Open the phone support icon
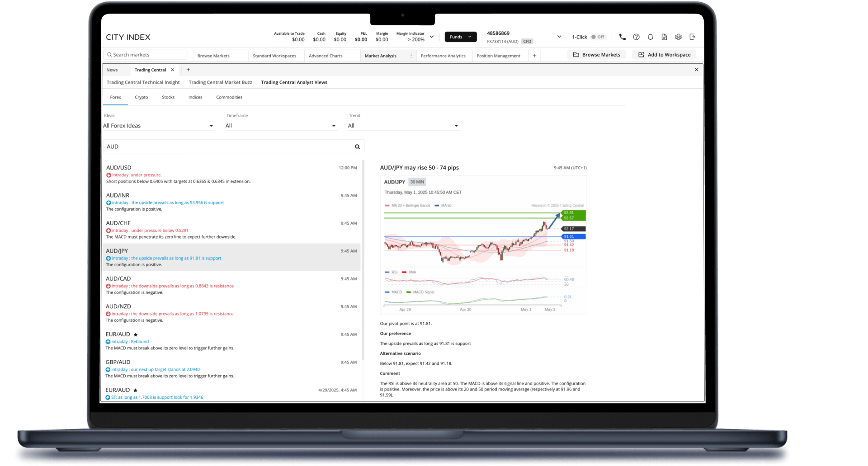This screenshot has height=466, width=868. coord(622,37)
